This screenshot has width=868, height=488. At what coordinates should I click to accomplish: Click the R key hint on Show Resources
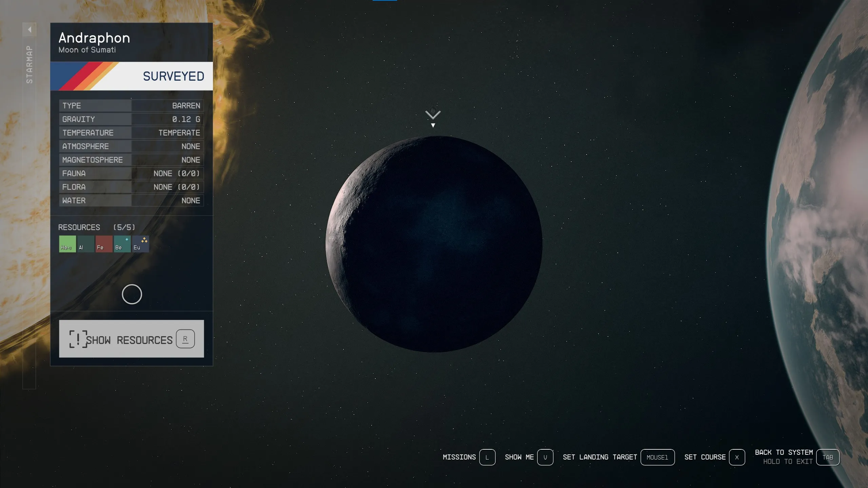[x=185, y=339]
